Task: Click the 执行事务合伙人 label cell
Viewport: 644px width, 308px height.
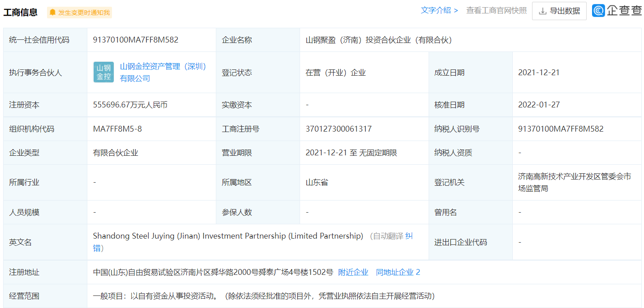Action: tap(45, 73)
